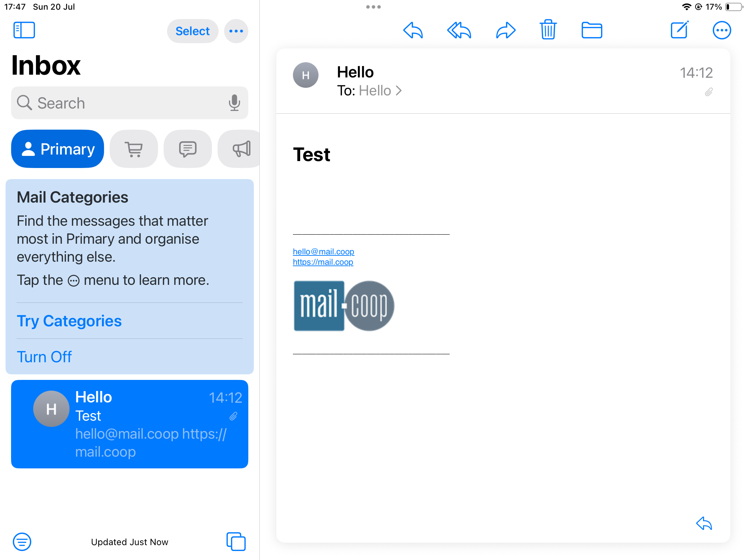The width and height of the screenshot is (747, 560).
Task: Open the filter mailbox icon
Action: click(x=22, y=542)
